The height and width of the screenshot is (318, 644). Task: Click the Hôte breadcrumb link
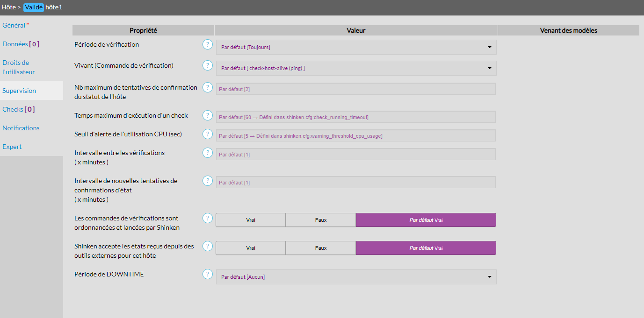tap(8, 7)
